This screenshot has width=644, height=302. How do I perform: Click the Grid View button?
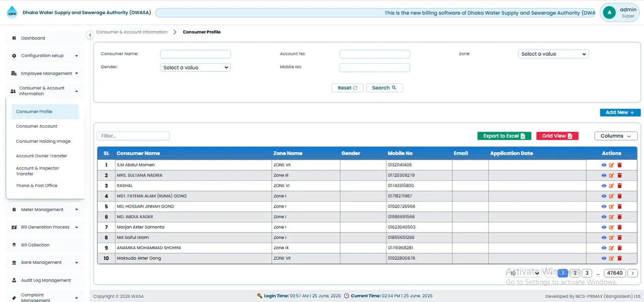557,136
